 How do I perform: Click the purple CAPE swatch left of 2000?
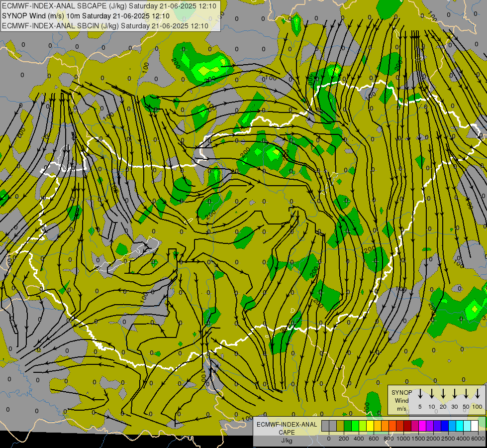430,426
